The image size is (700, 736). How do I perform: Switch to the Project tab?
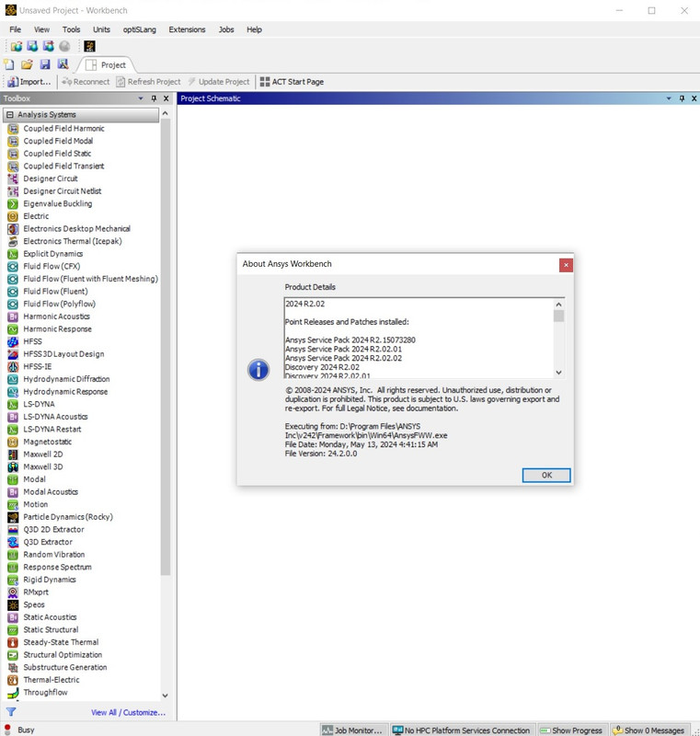tap(107, 64)
